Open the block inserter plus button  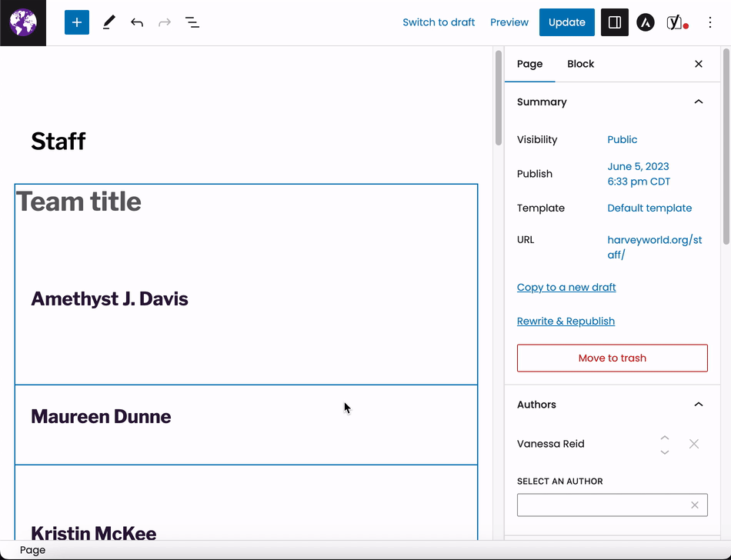(77, 22)
